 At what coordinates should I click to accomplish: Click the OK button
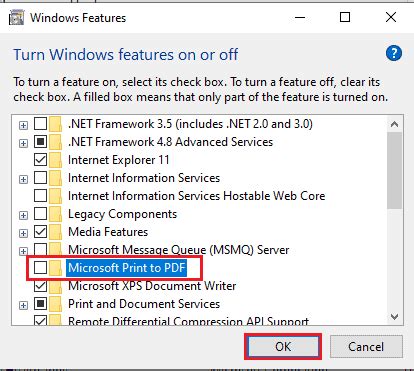pos(283,347)
